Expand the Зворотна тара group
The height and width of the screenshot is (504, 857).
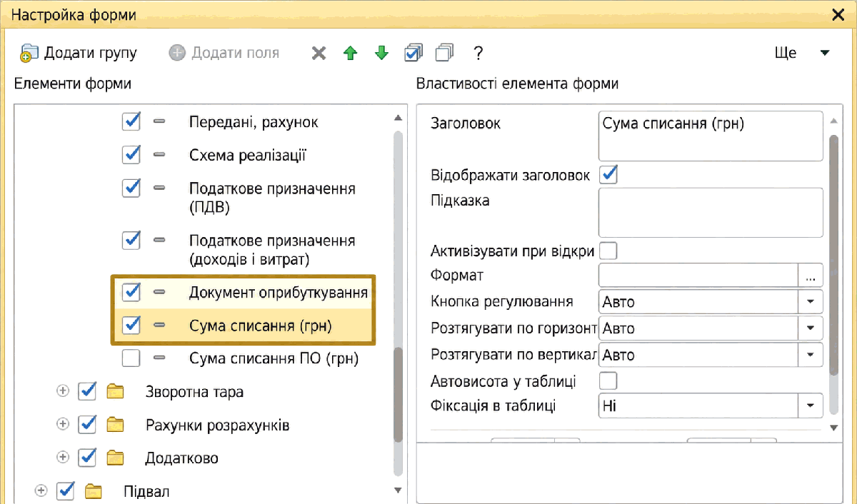pyautogui.click(x=62, y=392)
